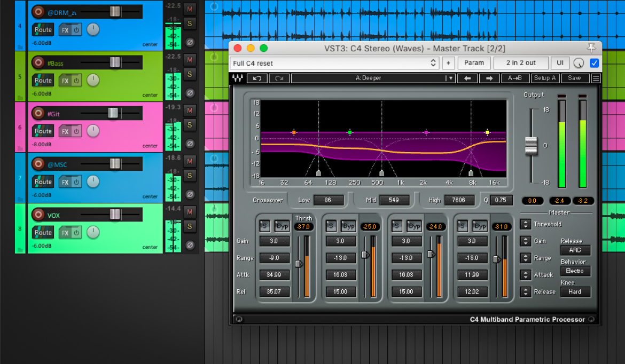Solo the low band in C4
The image size is (625, 364).
264,226
